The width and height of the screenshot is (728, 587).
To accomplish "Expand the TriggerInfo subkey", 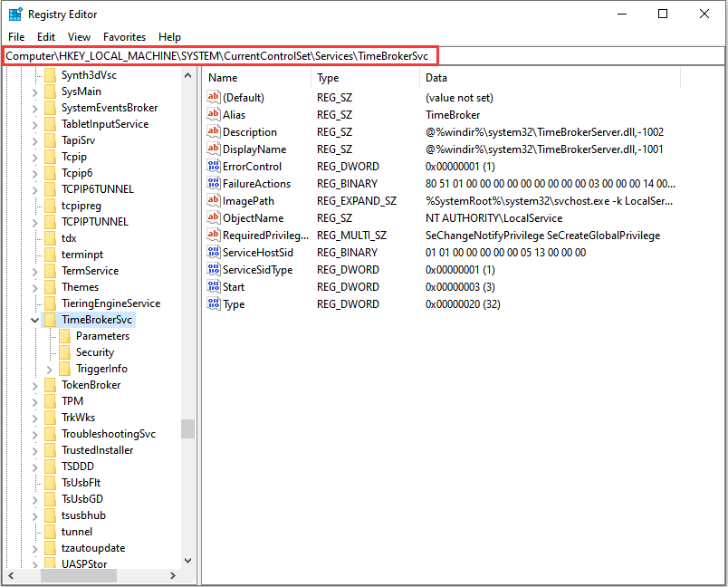I will click(x=50, y=370).
